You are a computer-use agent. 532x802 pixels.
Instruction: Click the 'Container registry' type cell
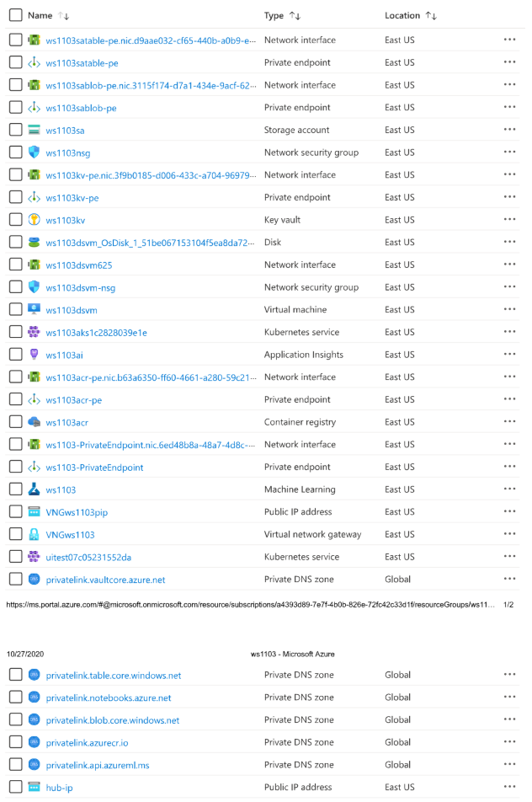coord(300,422)
